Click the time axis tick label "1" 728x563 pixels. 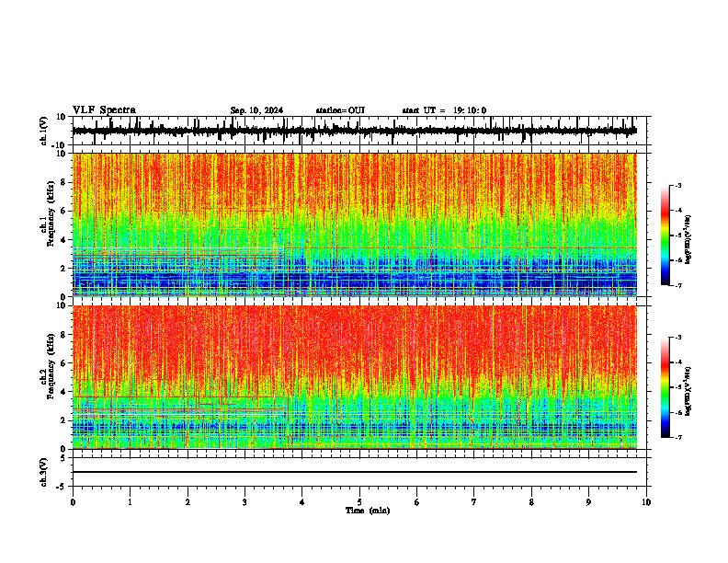click(130, 502)
